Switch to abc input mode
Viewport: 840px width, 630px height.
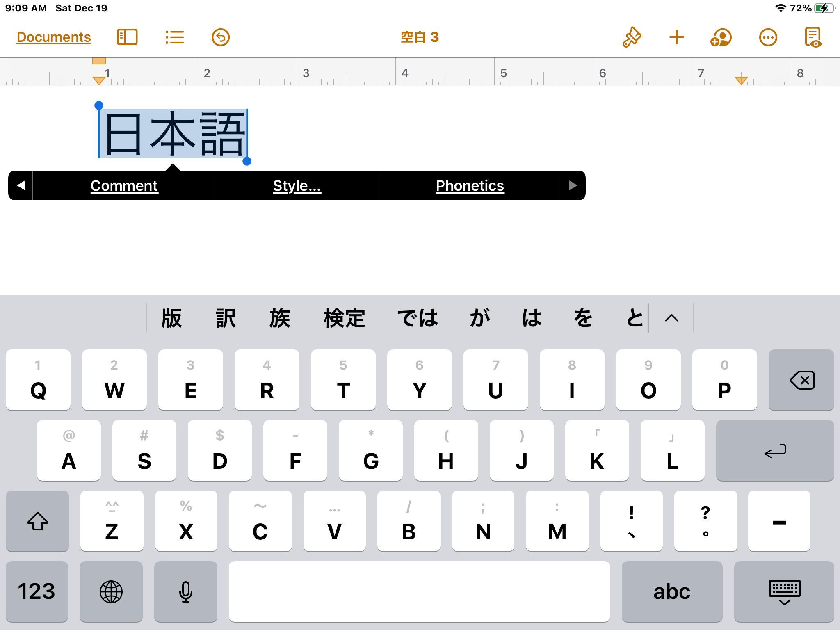672,591
